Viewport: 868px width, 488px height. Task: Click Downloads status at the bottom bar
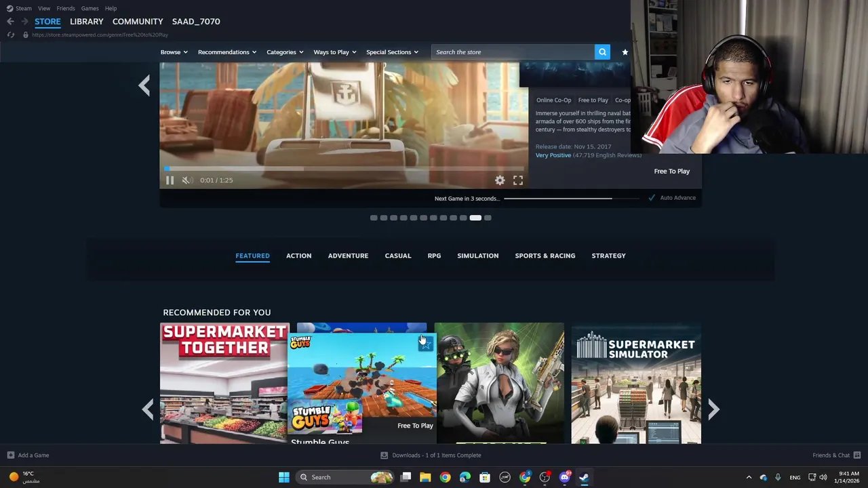click(431, 455)
